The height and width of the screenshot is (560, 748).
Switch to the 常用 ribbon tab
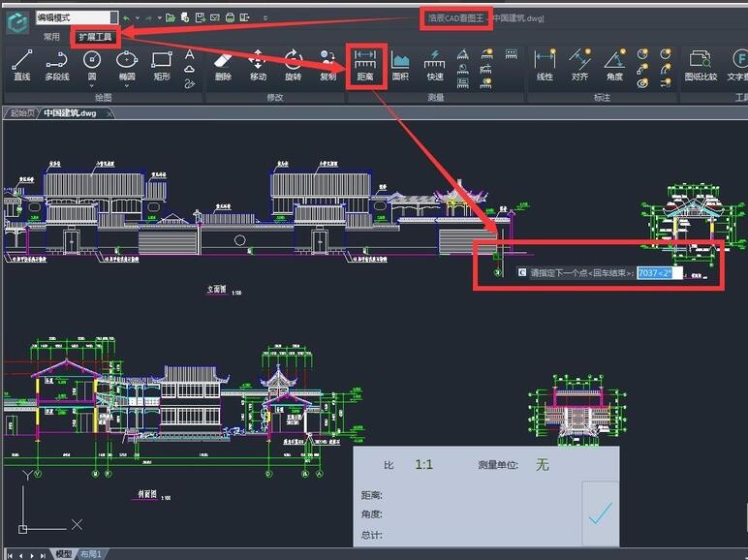(x=51, y=37)
